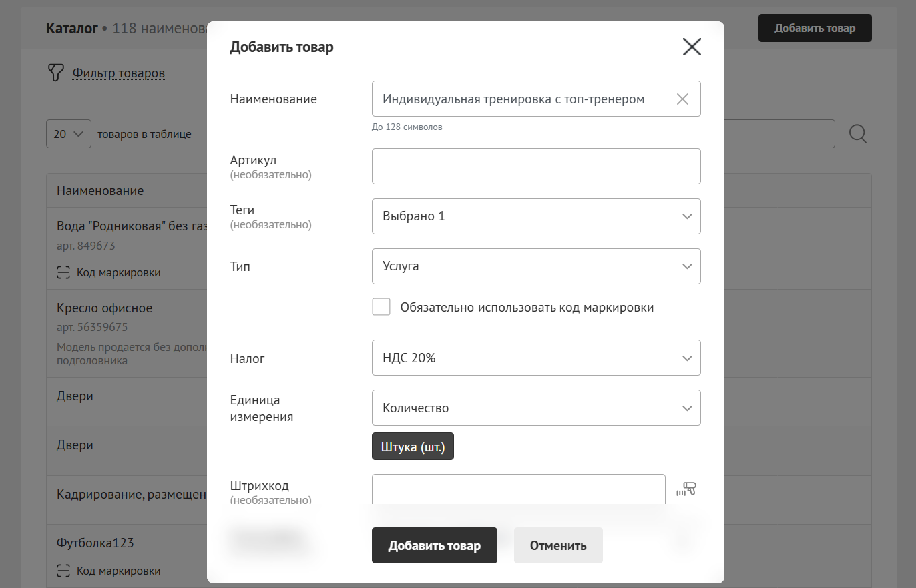Image resolution: width=916 pixels, height=588 pixels.
Task: Enable Обязательно использовать код маркировки checkbox
Action: click(381, 307)
